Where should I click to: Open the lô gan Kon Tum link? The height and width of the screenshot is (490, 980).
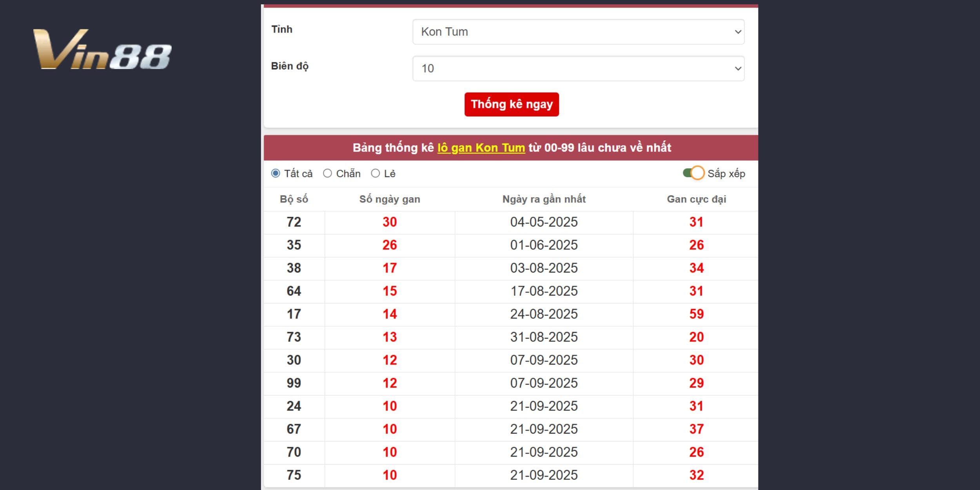point(481,148)
